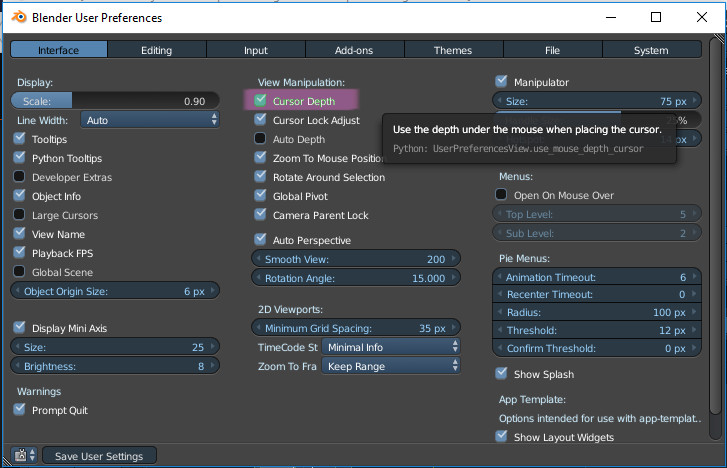Image resolution: width=727 pixels, height=468 pixels.
Task: Toggle Cursor Lock Adjust
Action: coord(261,120)
